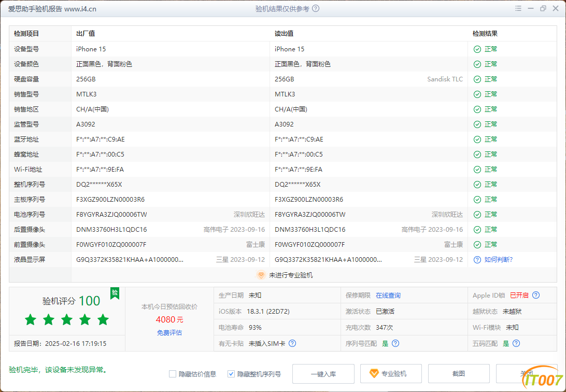Click the help icon next to 五码匹配
Viewport: 566px width, 392px height.
516,343
